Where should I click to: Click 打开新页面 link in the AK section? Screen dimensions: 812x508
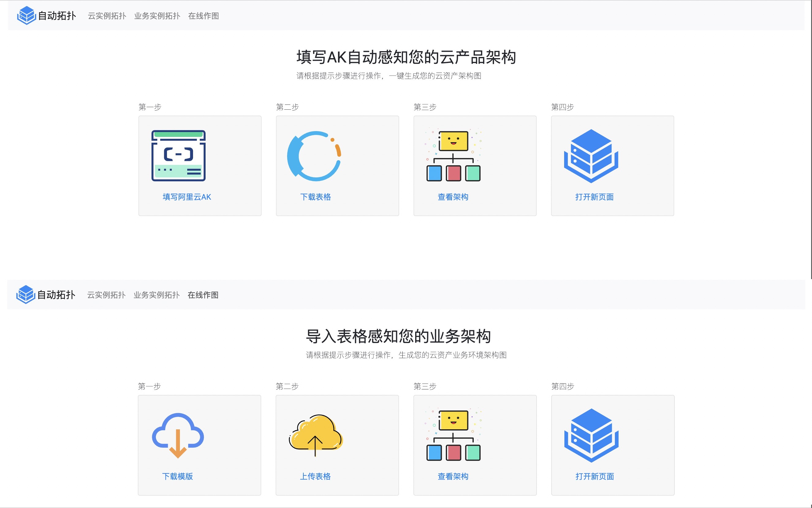pyautogui.click(x=594, y=197)
